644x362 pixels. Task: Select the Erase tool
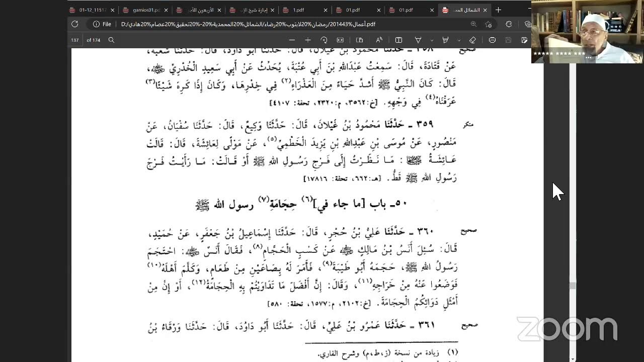coord(472,40)
